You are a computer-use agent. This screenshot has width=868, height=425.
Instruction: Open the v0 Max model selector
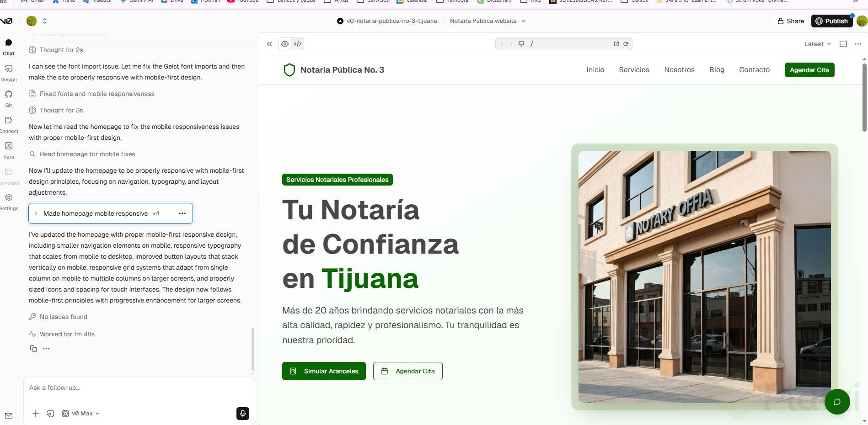81,414
